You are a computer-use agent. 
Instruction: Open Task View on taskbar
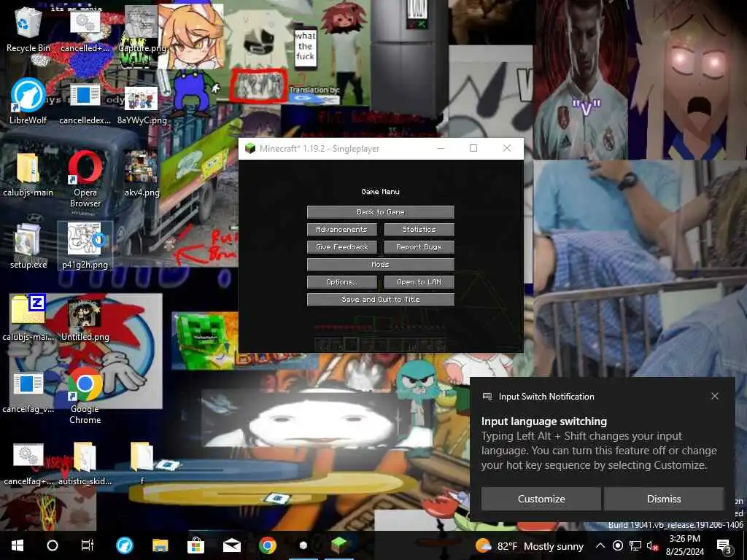click(x=88, y=545)
